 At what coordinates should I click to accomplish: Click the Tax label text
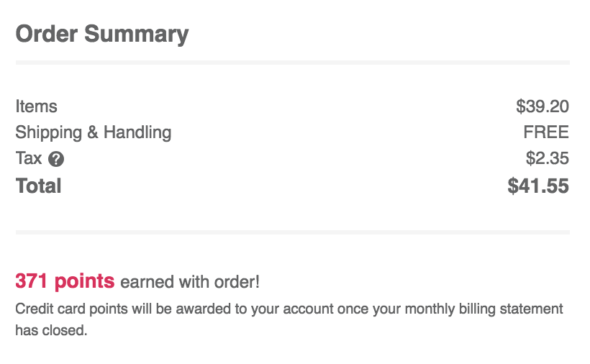coord(29,158)
